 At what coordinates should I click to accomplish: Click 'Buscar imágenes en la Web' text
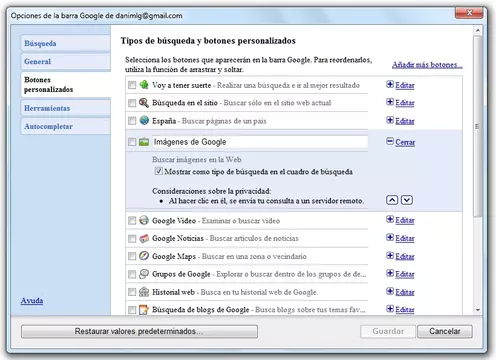pyautogui.click(x=197, y=160)
